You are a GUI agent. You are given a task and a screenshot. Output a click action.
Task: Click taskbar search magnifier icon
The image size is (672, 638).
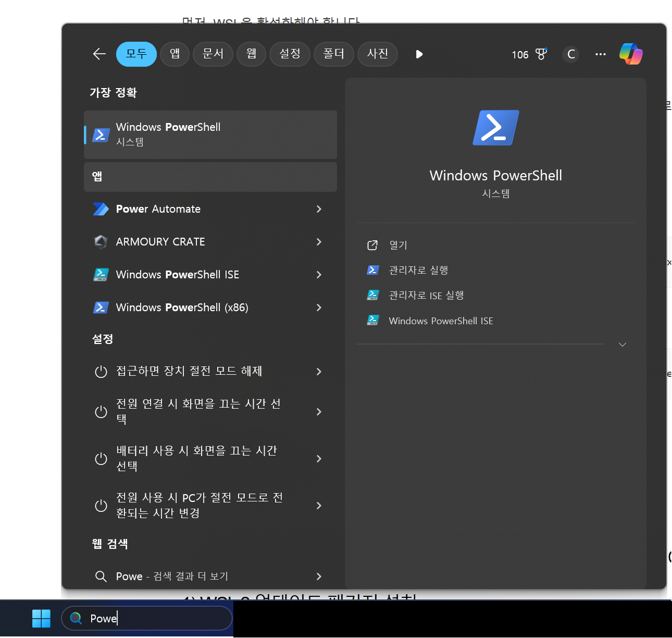point(76,618)
